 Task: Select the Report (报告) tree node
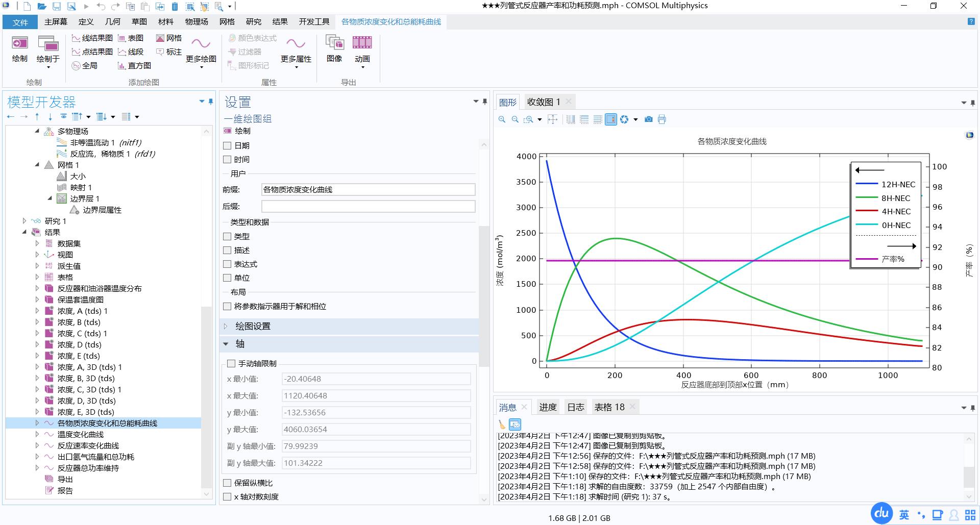tap(65, 491)
